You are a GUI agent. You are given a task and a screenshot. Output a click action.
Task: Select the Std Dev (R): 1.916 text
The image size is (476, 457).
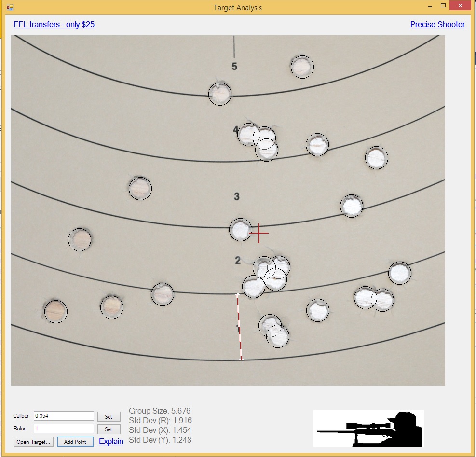(160, 420)
